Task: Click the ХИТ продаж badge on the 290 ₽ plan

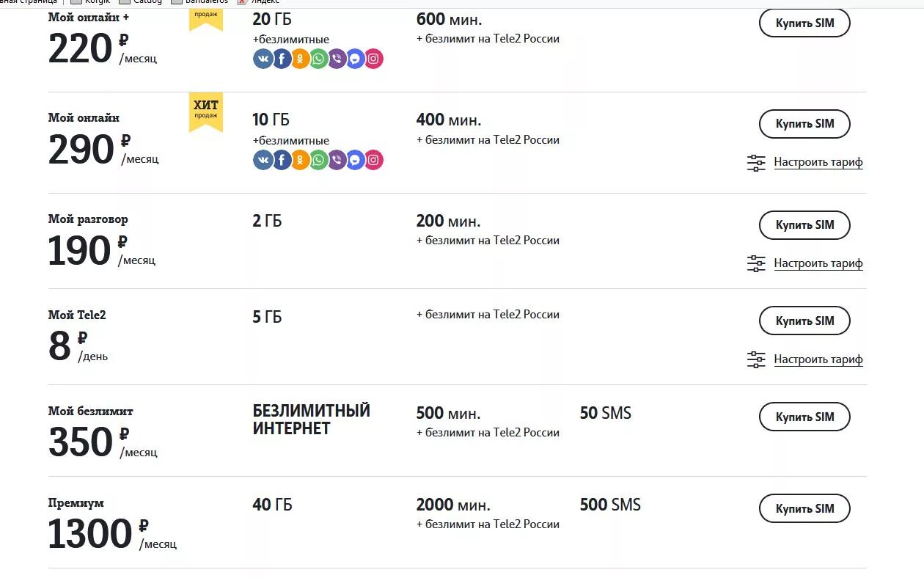Action: tap(206, 111)
